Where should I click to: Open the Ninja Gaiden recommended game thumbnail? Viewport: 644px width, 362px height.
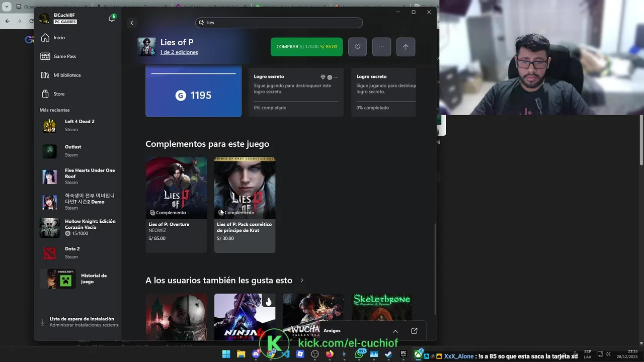(245, 317)
